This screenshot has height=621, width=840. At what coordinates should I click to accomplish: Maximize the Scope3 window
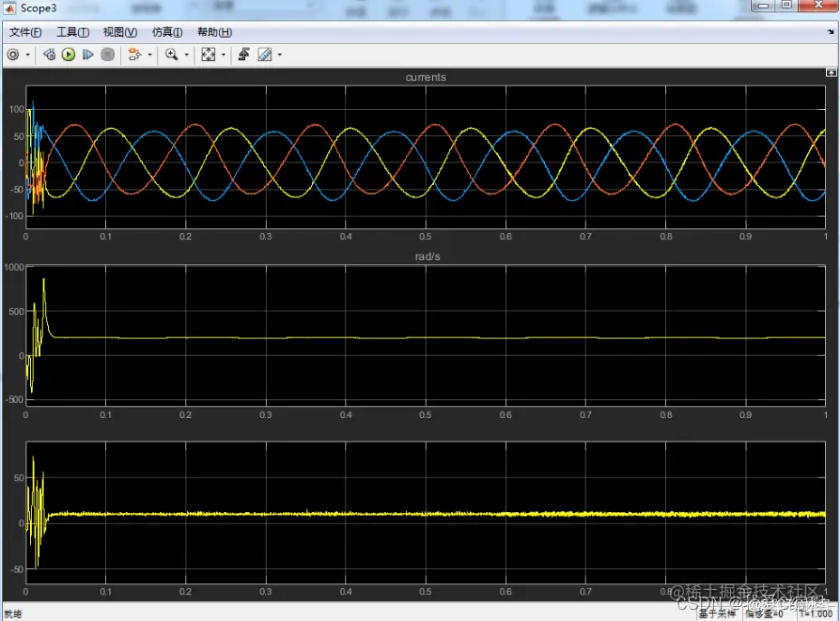pos(786,6)
